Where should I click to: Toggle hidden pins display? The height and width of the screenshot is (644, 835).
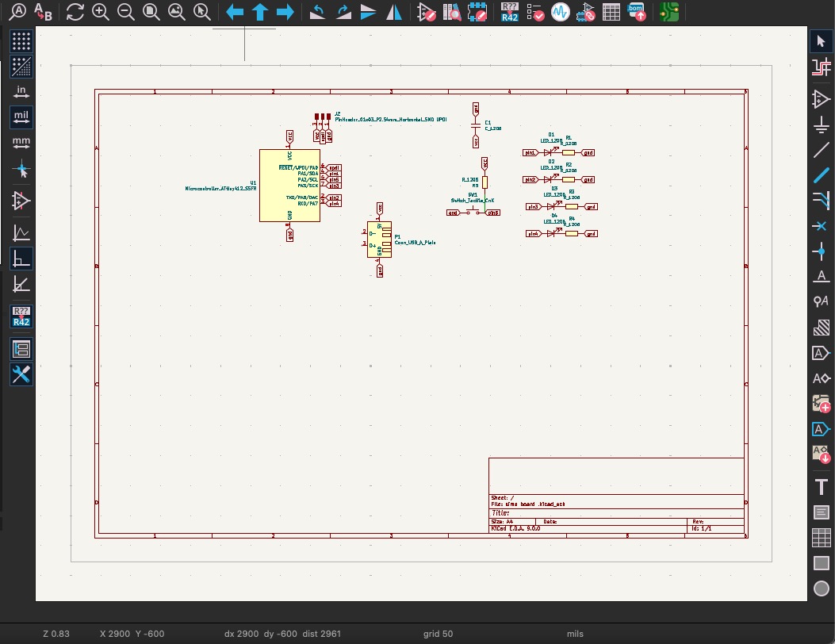(21, 201)
